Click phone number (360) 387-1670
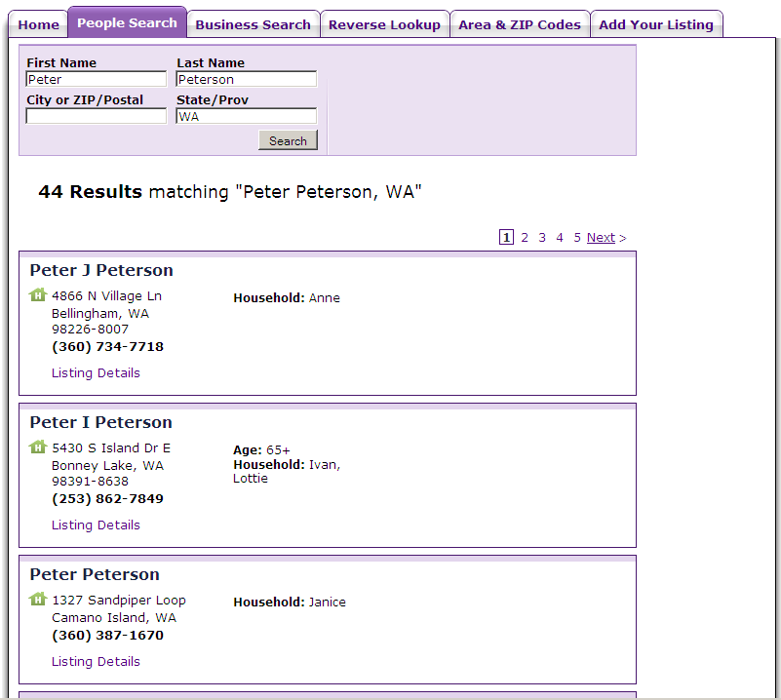The image size is (781, 700). (x=107, y=636)
